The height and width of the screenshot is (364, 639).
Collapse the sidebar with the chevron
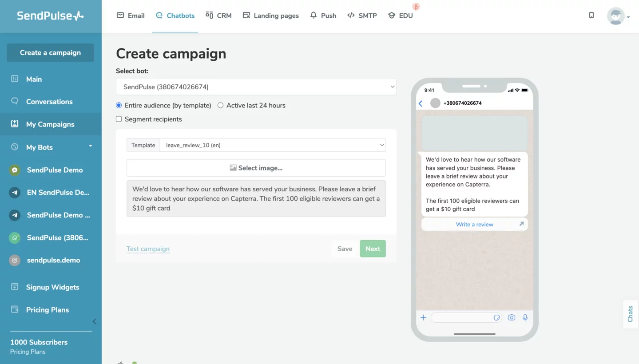tap(94, 321)
